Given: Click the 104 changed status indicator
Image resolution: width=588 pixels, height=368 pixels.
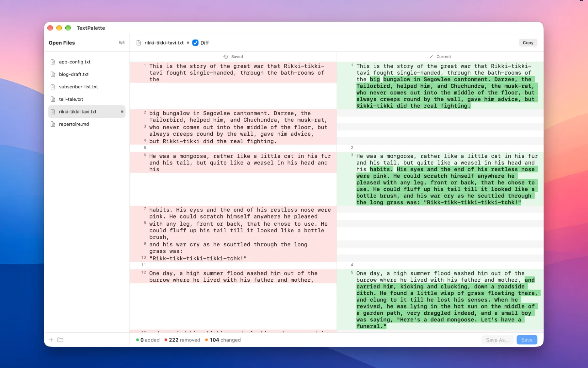Looking at the screenshot, I should coord(223,340).
